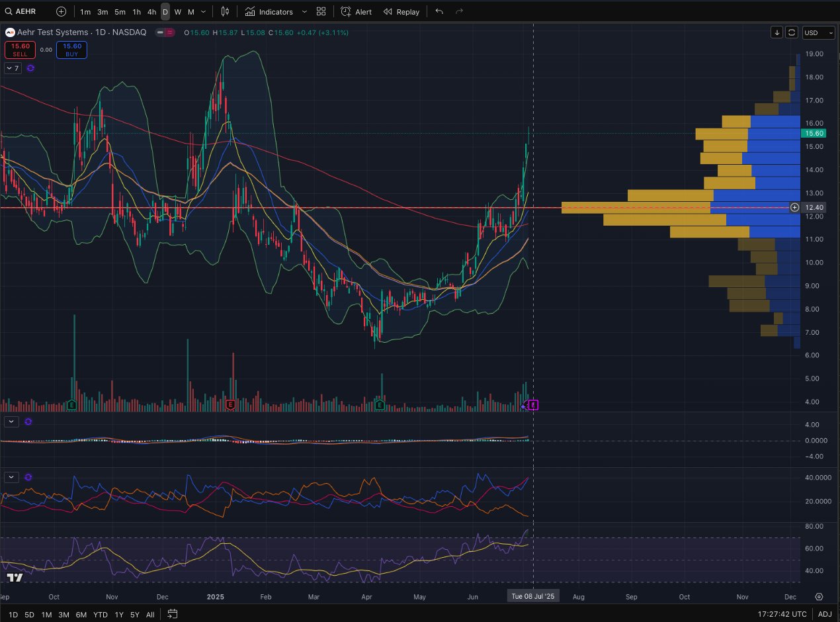The height and width of the screenshot is (622, 840).
Task: Select the All date range
Action: point(150,615)
